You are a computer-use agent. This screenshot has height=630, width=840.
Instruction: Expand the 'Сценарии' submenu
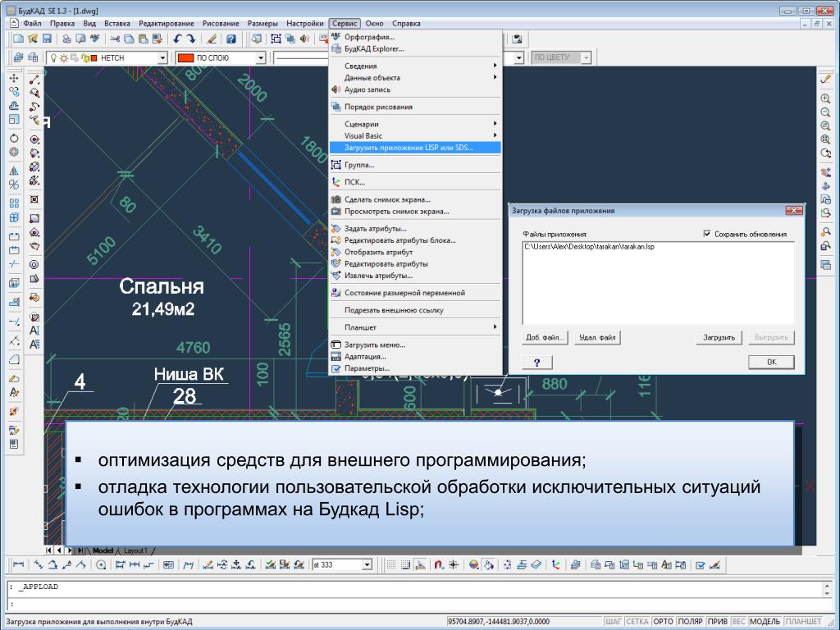click(415, 124)
